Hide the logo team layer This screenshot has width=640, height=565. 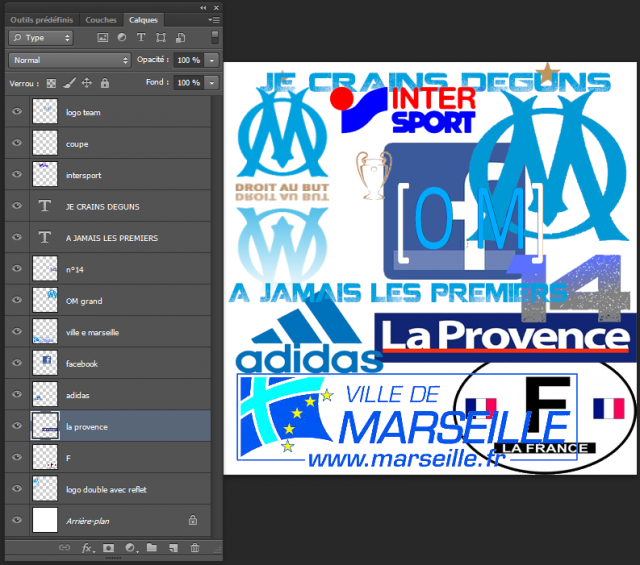click(x=17, y=111)
